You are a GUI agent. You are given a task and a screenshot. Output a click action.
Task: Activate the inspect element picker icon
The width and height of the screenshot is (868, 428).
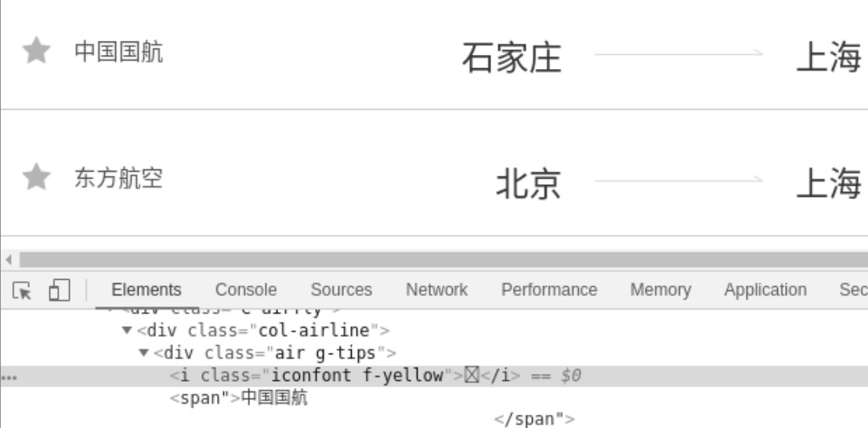point(22,290)
